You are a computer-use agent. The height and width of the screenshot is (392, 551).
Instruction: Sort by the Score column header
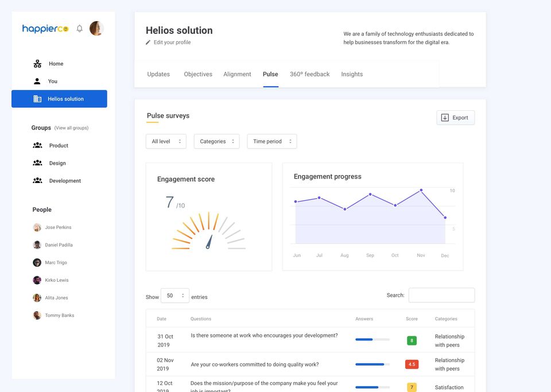(x=412, y=319)
